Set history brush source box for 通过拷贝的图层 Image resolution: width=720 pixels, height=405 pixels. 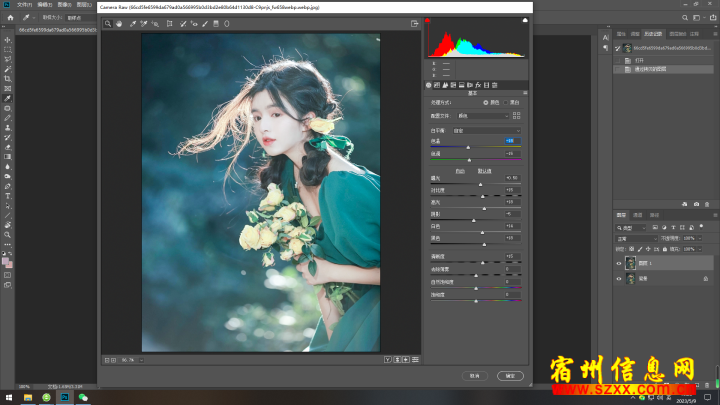click(x=618, y=69)
